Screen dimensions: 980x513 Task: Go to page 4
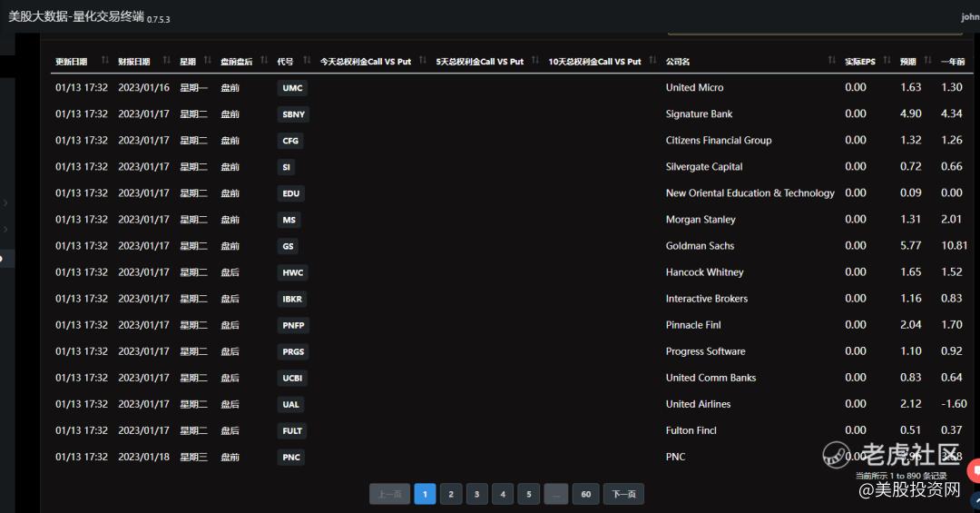pyautogui.click(x=503, y=494)
